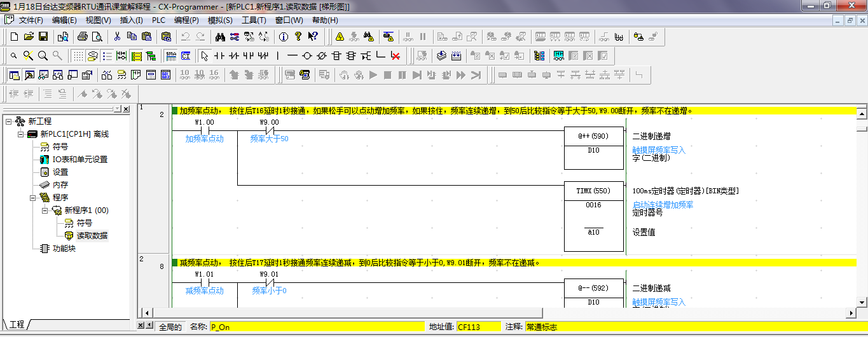Open the PLC menu
Screen dimensions: 868x337
(158, 20)
